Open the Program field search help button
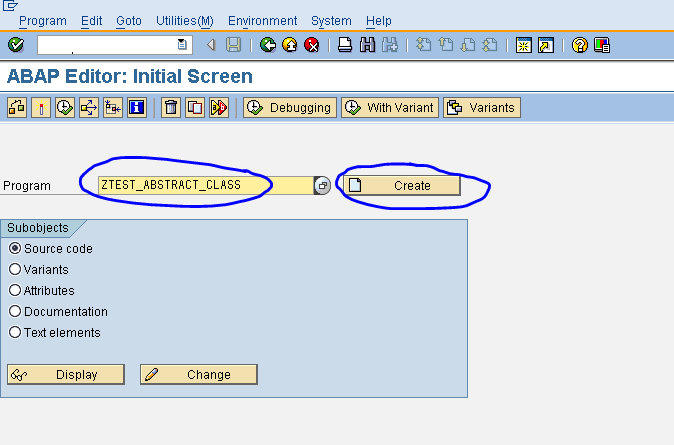 click(322, 185)
